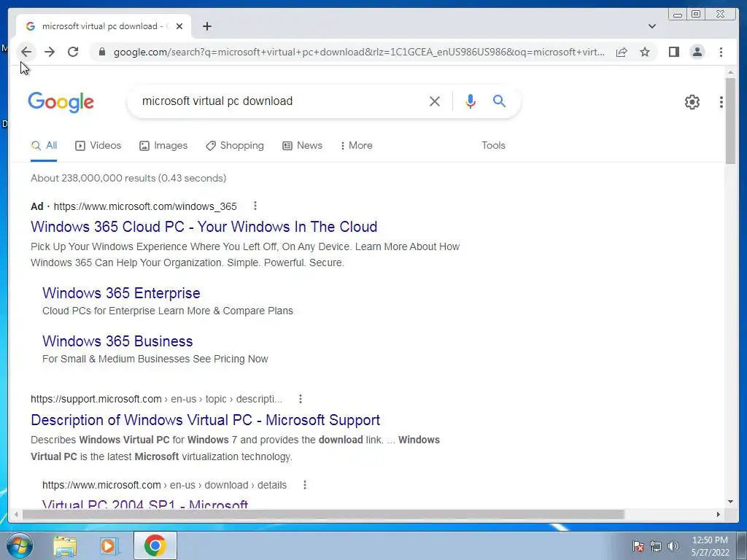Click the horizontal scroll left arrow
This screenshot has height=560, width=747.
(16, 514)
